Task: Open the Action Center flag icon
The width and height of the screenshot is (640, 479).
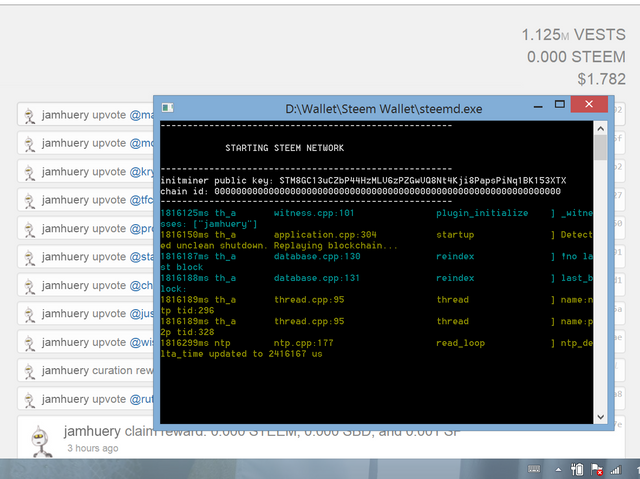Action: pyautogui.click(x=596, y=469)
